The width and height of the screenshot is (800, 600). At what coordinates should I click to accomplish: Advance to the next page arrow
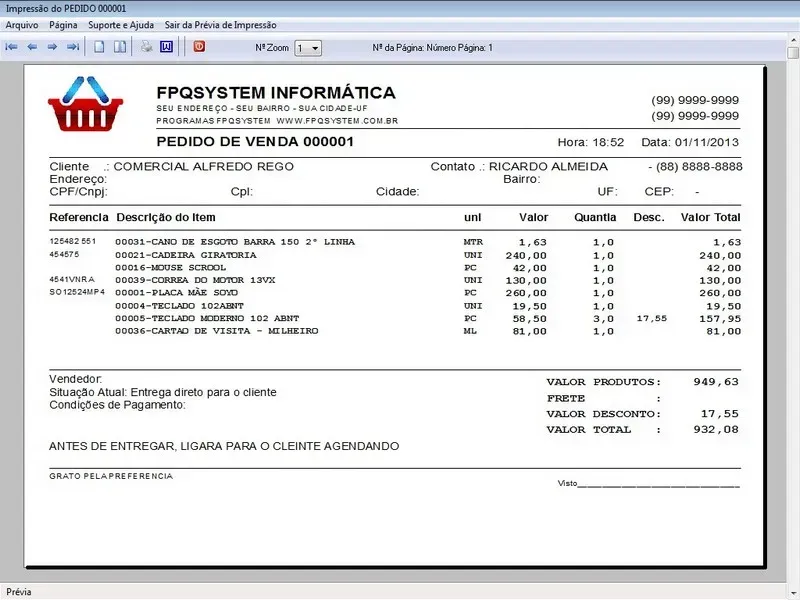click(52, 47)
